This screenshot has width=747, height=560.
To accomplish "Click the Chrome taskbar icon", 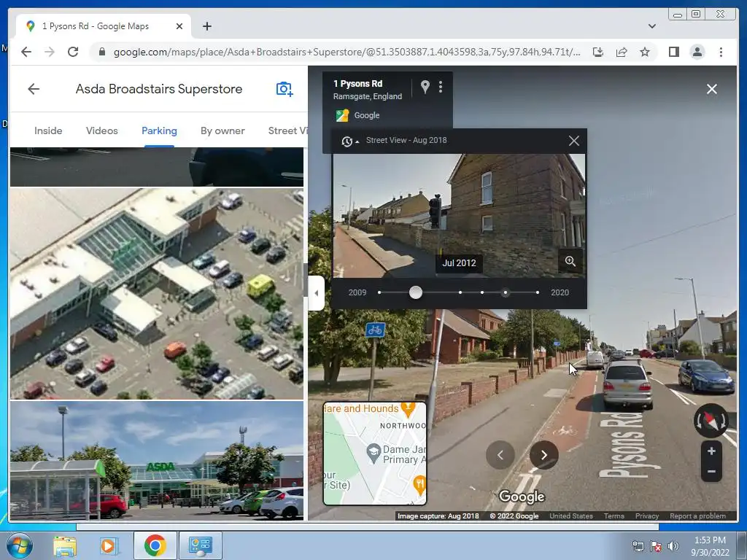I will point(155,545).
